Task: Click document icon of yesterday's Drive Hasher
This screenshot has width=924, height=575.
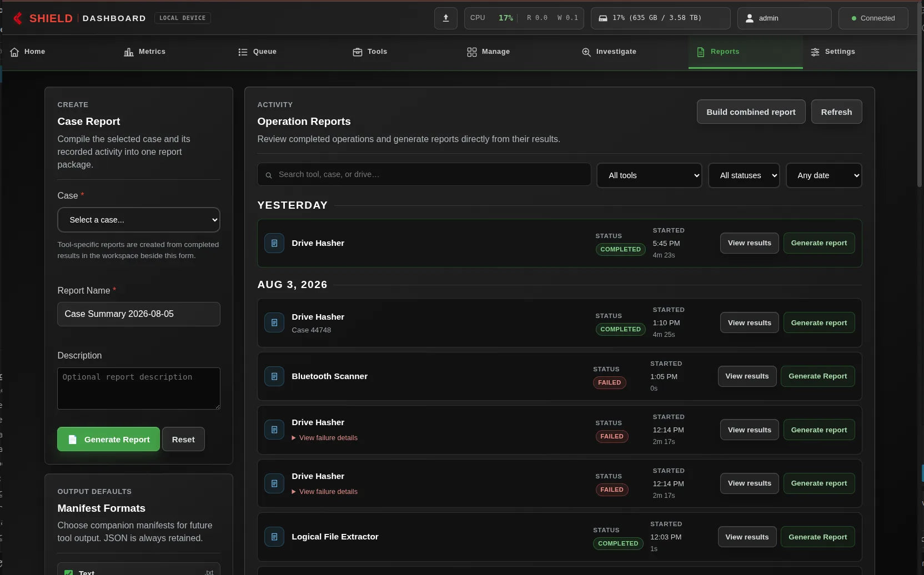Action: coord(274,243)
